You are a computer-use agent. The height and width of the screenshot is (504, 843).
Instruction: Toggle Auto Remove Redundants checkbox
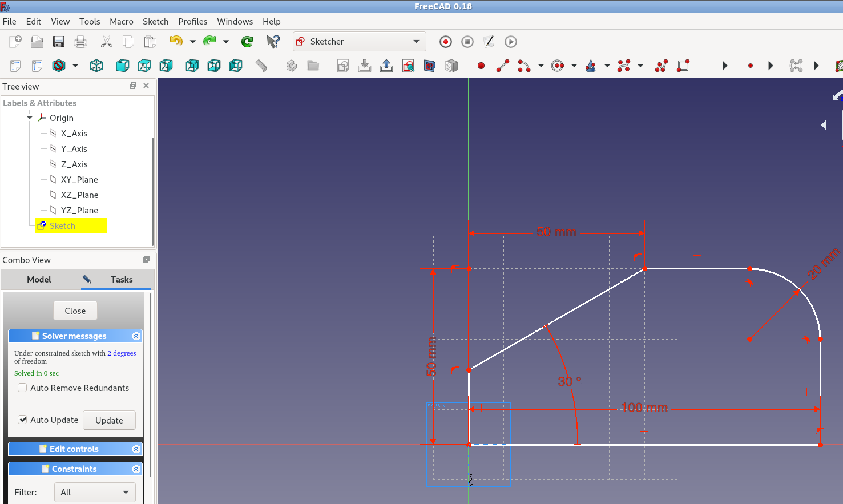(x=22, y=388)
